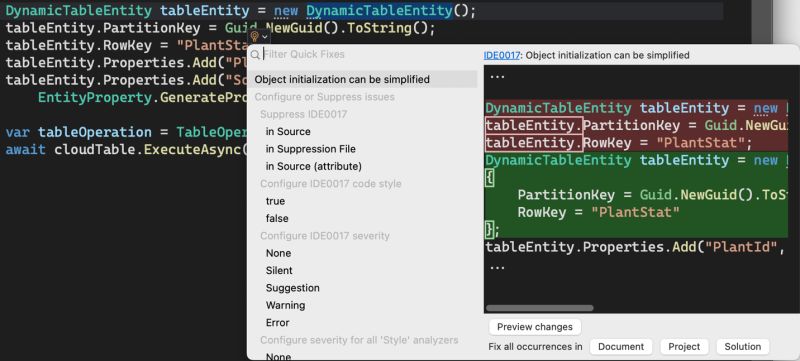Click 'EntityProperty' in the editor code

(x=95, y=97)
